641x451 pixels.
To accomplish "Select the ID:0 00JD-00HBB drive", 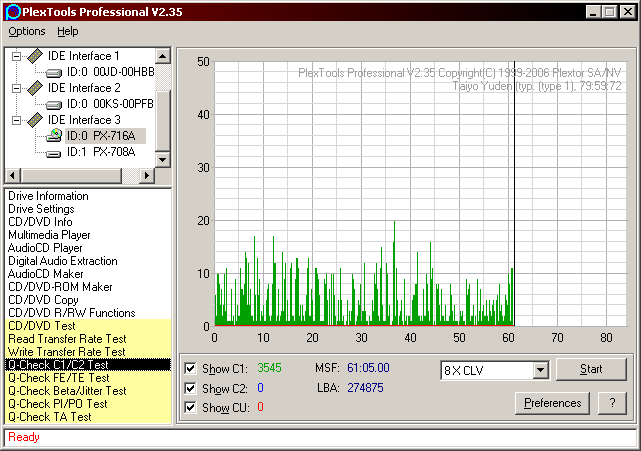I will [110, 72].
